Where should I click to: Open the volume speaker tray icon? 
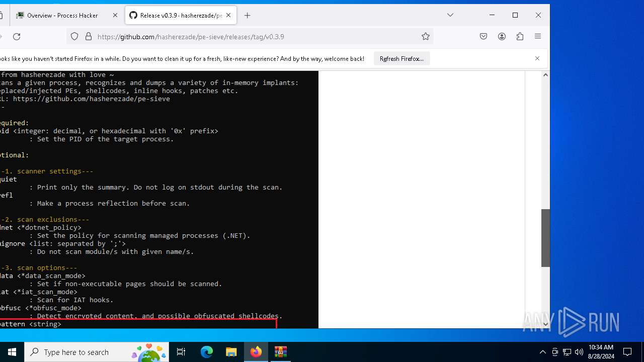point(579,352)
